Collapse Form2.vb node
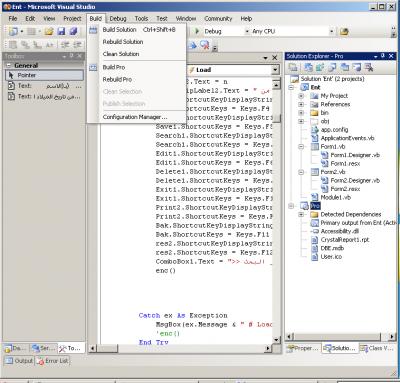 [301, 172]
